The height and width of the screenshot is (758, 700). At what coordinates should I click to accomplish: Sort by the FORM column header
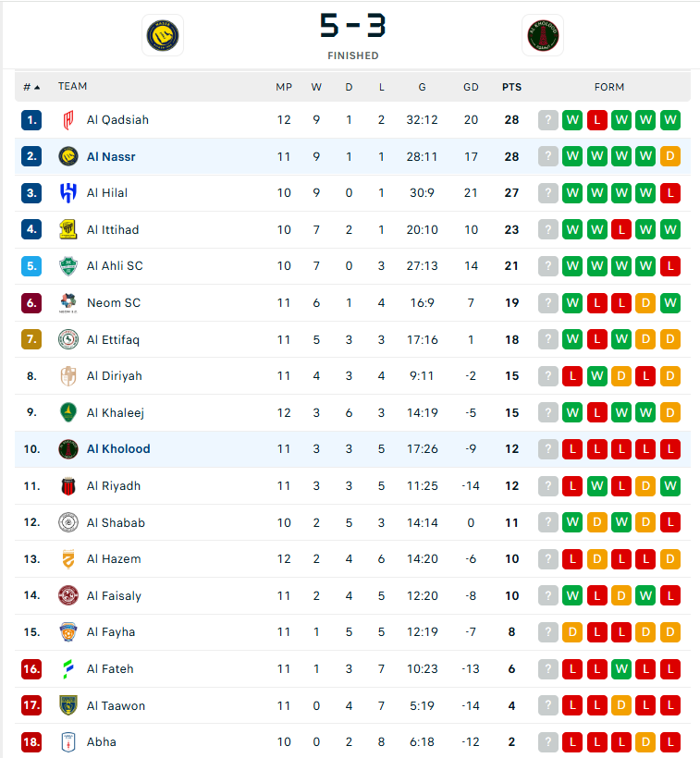(x=609, y=87)
